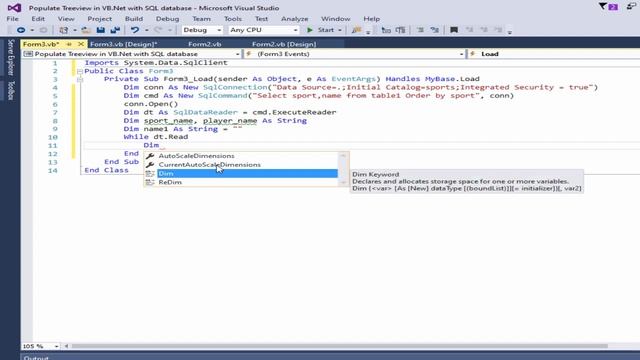
Task: Click the Undo arrow icon
Action: pyautogui.click(x=135, y=30)
